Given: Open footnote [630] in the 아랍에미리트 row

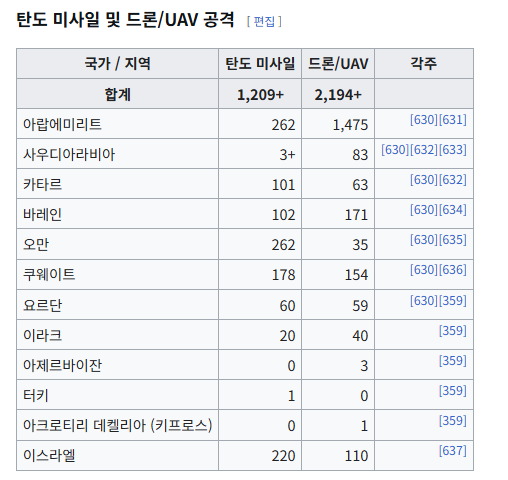Looking at the screenshot, I should [424, 119].
